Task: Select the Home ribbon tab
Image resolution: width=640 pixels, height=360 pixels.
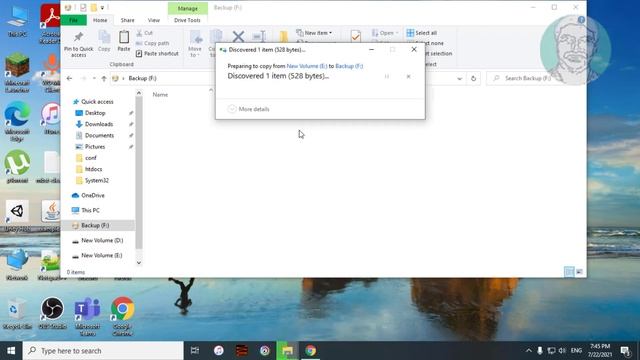Action: 100,20
